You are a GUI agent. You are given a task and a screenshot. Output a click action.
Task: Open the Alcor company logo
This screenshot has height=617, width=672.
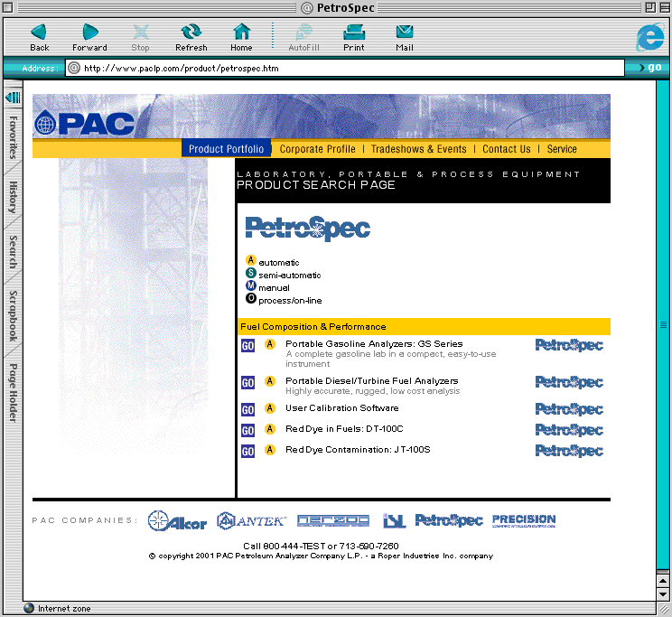[177, 521]
